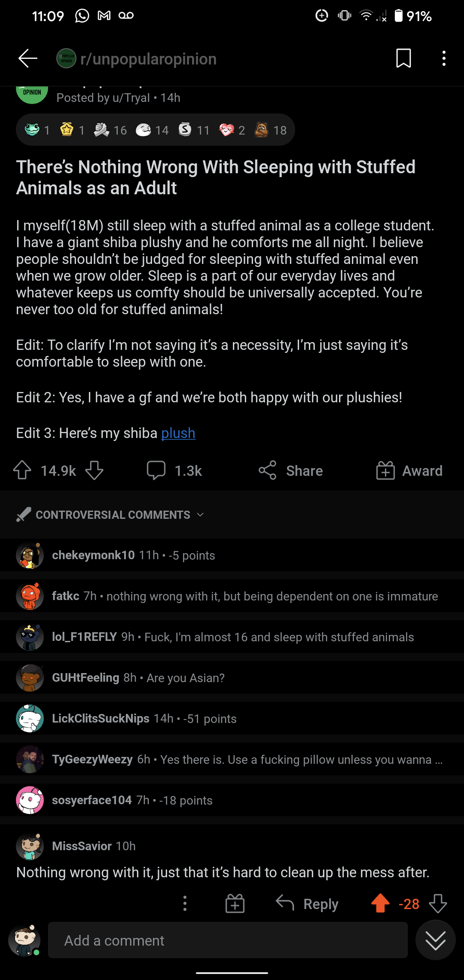Upvote the stuffed animals post

pos(22,470)
